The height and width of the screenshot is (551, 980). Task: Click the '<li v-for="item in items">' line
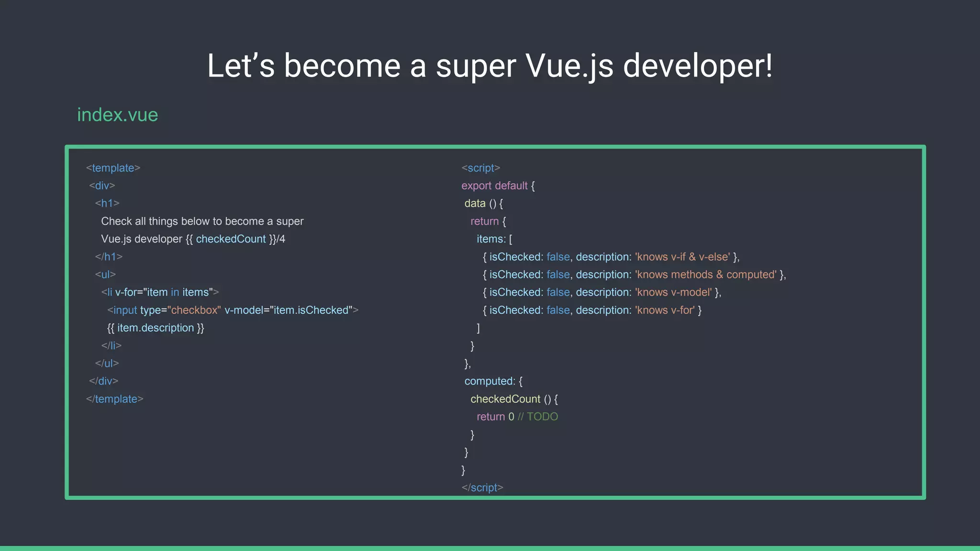point(160,292)
